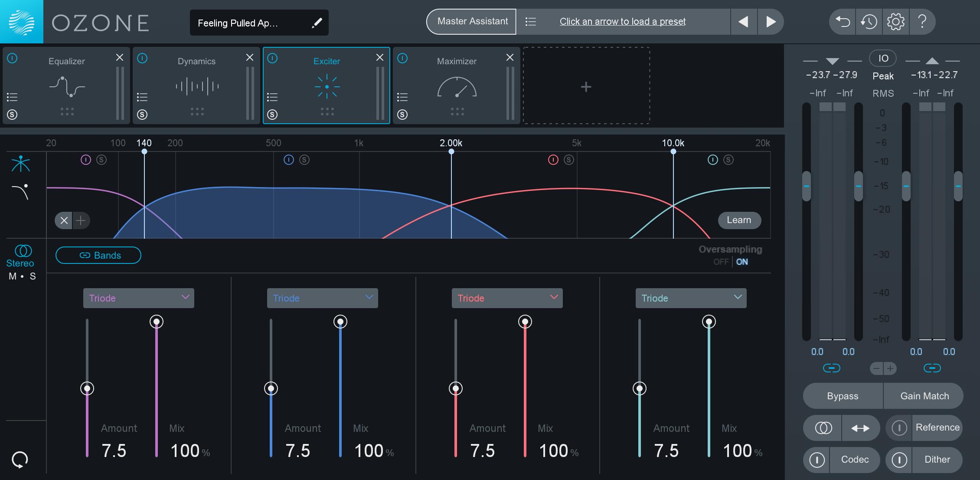
Task: Open the undo history clock icon
Action: coord(869,22)
